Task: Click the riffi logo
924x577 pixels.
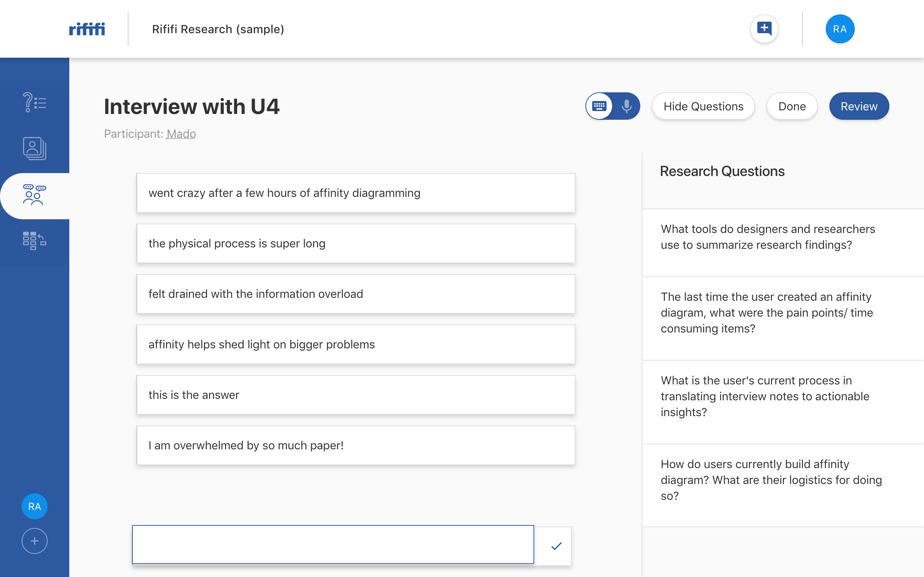Action: tap(87, 29)
